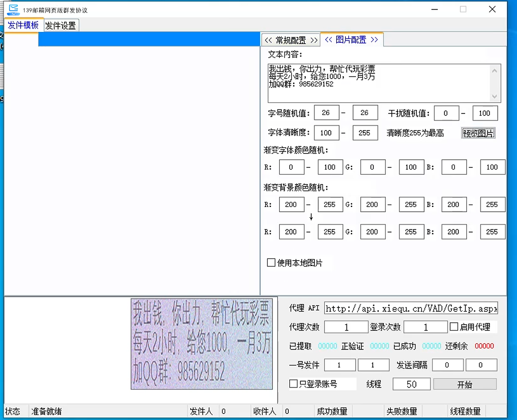
Task: Check the 只登录账号 option
Action: tap(294, 384)
